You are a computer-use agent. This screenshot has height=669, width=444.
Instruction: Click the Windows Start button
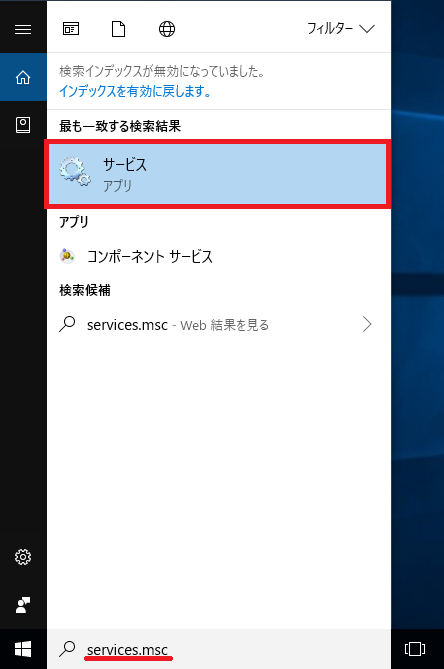tap(23, 649)
